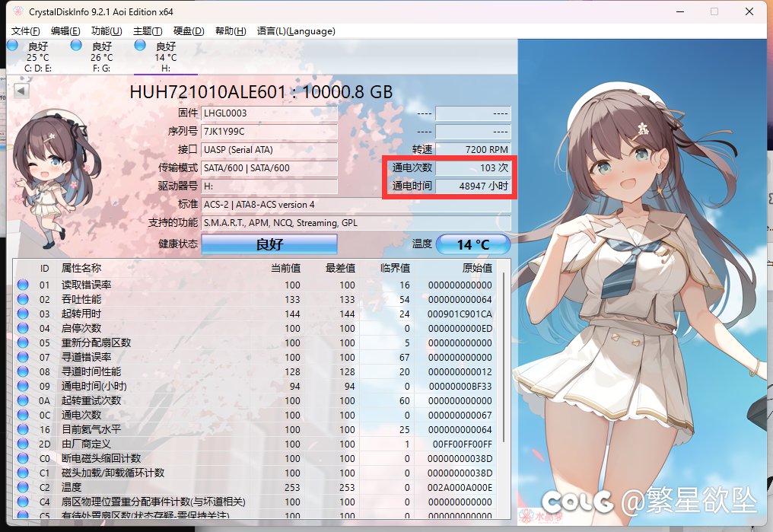The height and width of the screenshot is (532, 773).
Task: Click the raw value 002A000A000E
Action: coord(460,488)
